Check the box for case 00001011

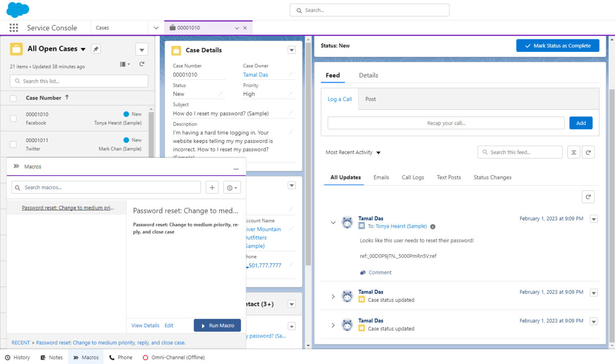pos(13,144)
